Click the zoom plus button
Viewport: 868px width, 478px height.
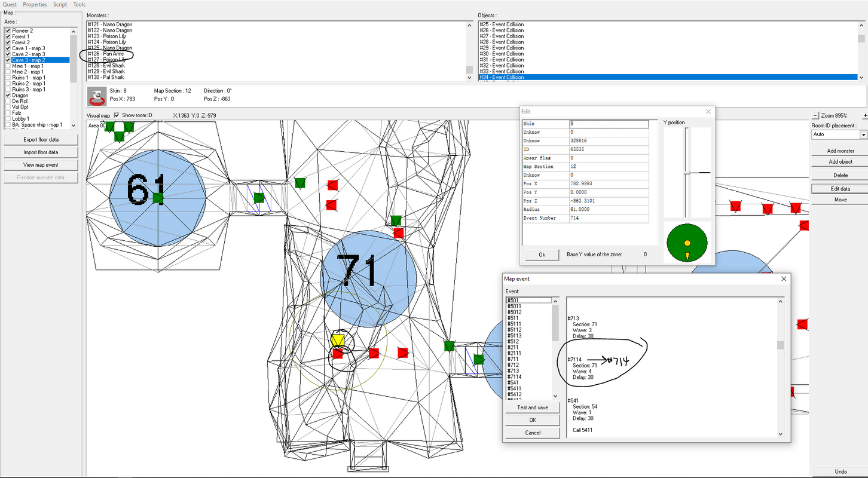coord(865,115)
